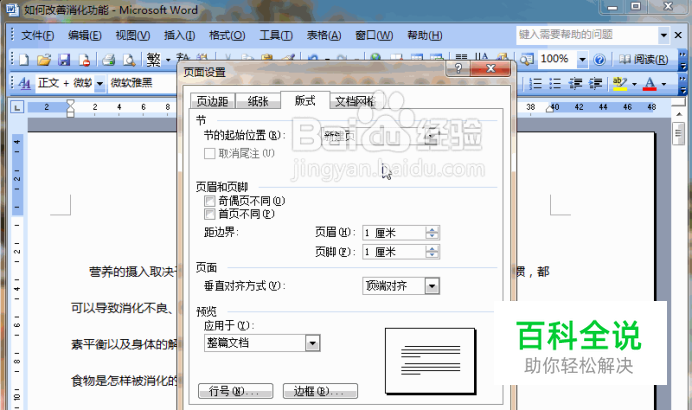Open the help search box dropdown arrow
The width and height of the screenshot is (692, 410).
tap(663, 35)
